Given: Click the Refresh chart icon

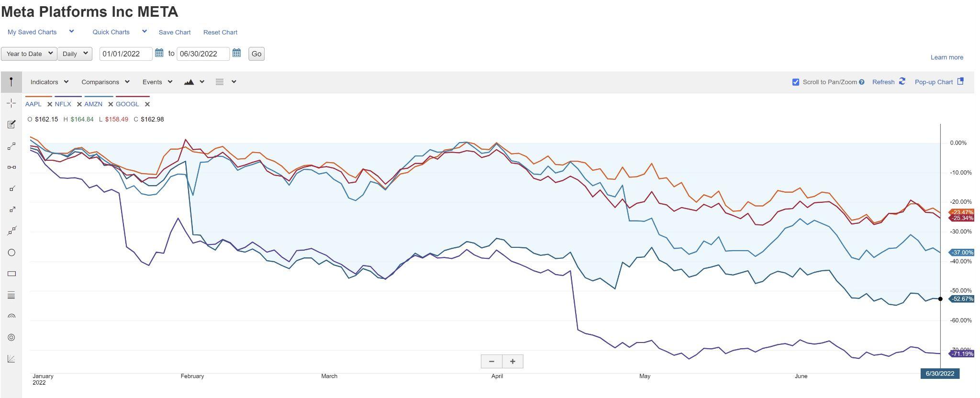Looking at the screenshot, I should (x=902, y=81).
